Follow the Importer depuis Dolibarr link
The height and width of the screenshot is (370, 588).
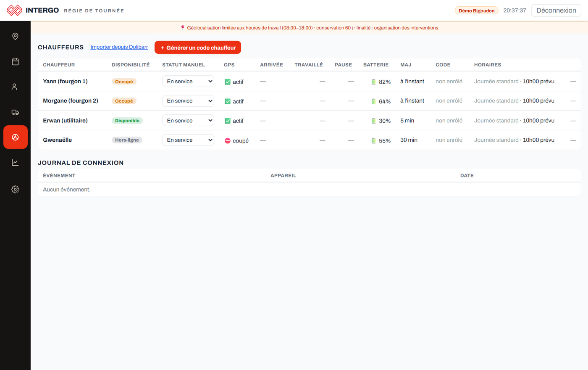[119, 47]
